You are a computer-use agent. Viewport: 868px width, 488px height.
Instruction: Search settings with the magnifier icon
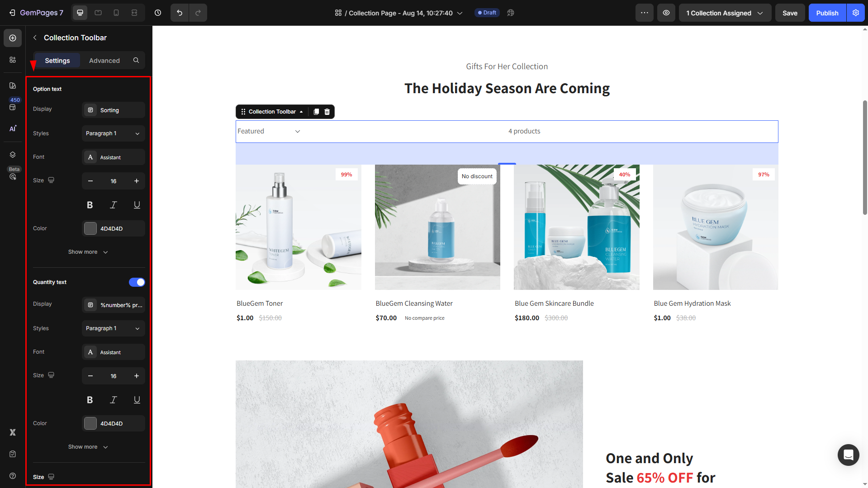tap(136, 60)
